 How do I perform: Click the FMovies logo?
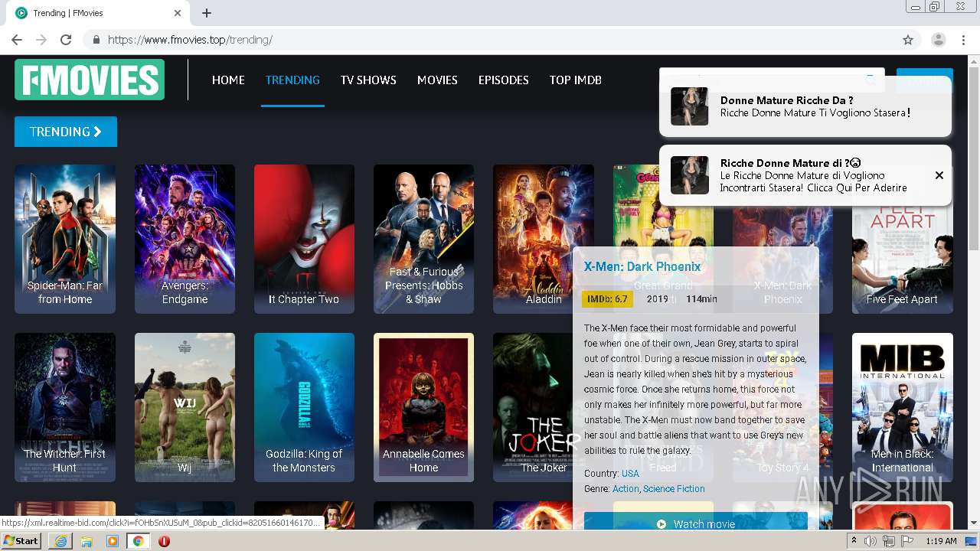click(90, 80)
